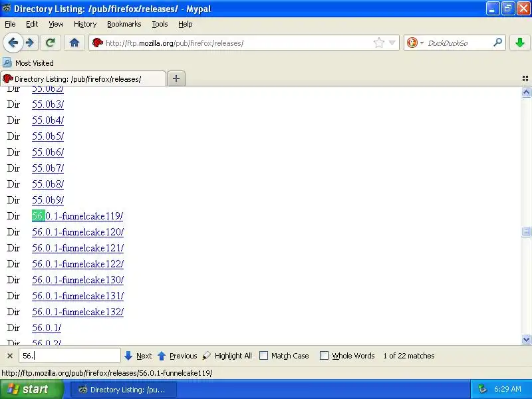Screen dimensions: 532x399
Task: Toggle Highlight All in find bar
Action: click(227, 356)
